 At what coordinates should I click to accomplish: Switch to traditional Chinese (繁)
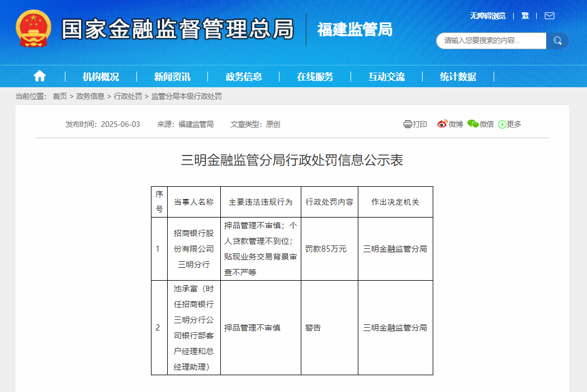(x=526, y=16)
